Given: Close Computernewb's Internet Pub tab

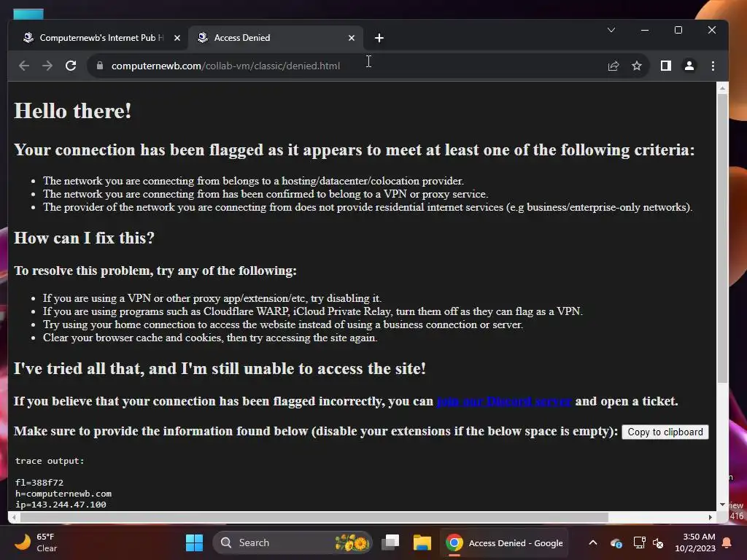Looking at the screenshot, I should (x=177, y=38).
